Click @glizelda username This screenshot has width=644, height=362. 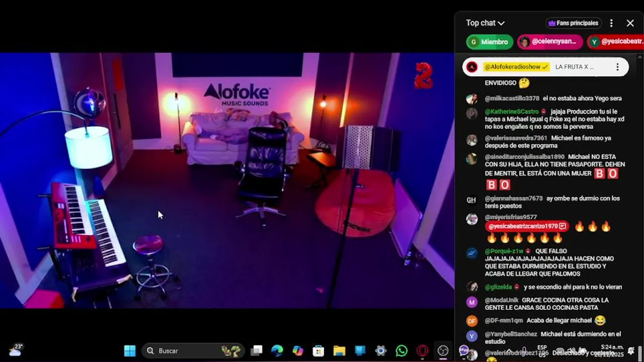[x=498, y=287]
